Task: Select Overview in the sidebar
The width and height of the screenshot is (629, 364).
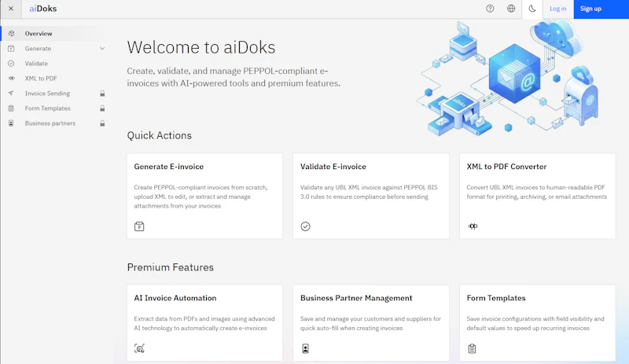Action: pos(53,33)
